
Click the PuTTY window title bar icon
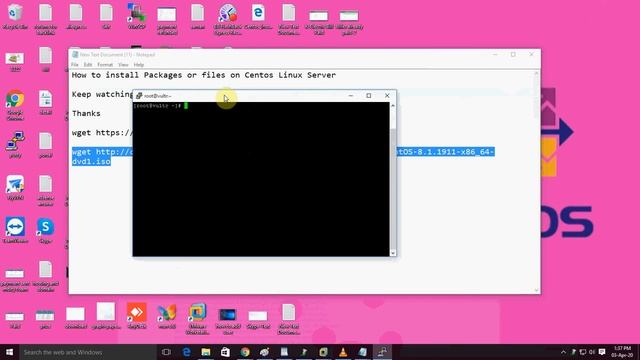[x=139, y=96]
